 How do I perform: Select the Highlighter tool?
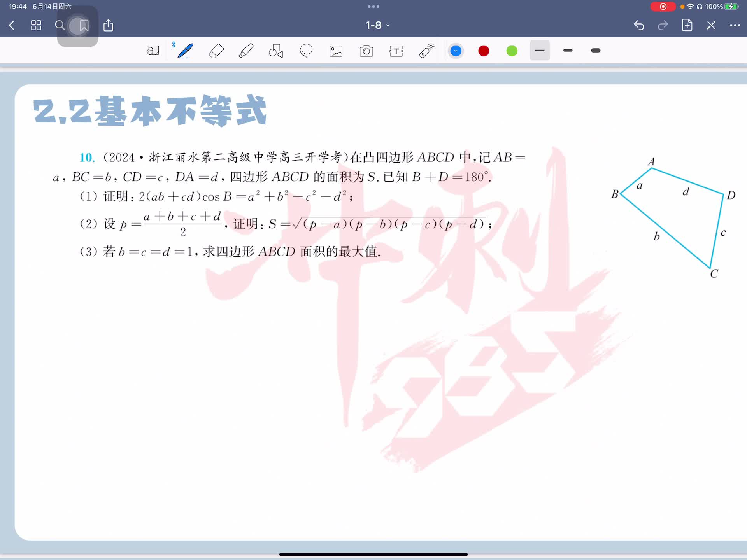pos(246,51)
